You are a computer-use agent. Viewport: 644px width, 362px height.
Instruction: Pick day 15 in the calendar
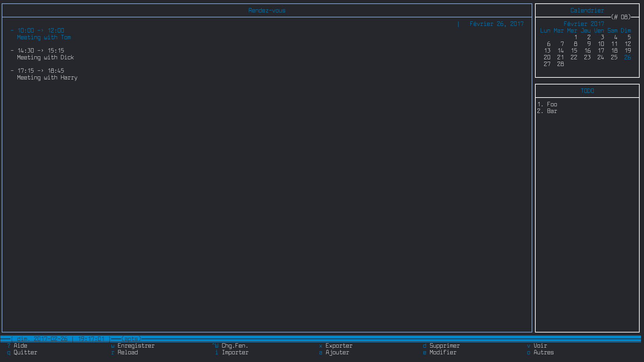tap(574, 51)
